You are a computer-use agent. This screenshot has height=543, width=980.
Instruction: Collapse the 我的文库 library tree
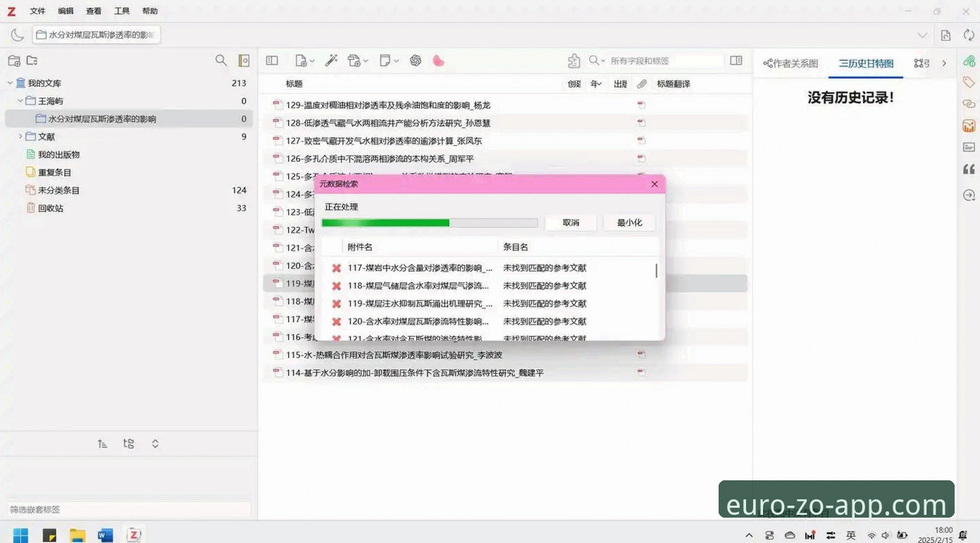coord(10,83)
